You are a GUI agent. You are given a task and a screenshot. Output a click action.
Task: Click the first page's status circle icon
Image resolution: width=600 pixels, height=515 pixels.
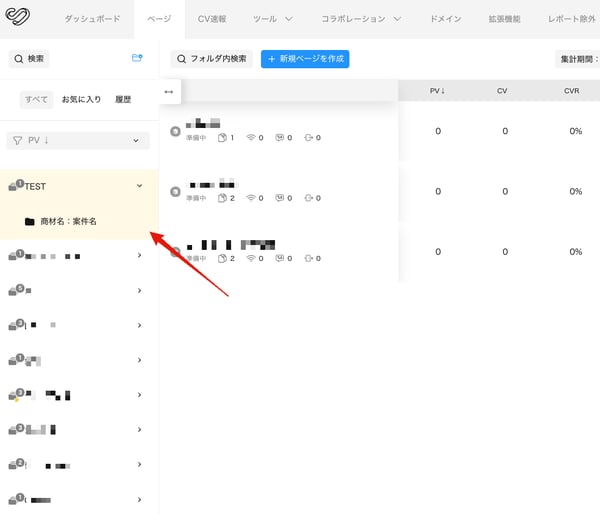click(x=176, y=129)
